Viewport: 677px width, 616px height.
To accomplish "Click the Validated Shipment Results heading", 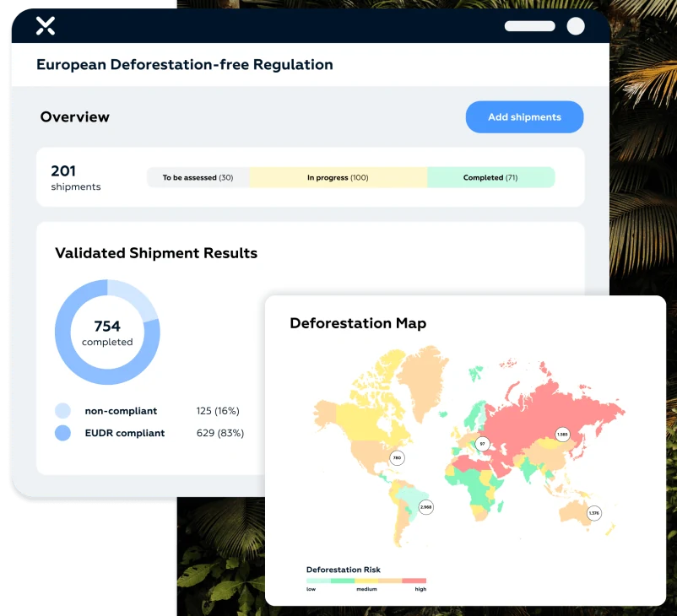I will 156,253.
